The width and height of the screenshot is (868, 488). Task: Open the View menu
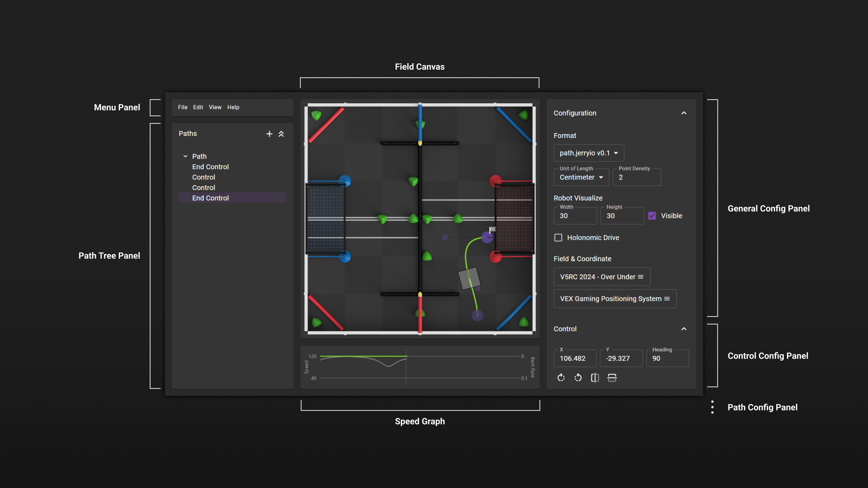pos(215,107)
